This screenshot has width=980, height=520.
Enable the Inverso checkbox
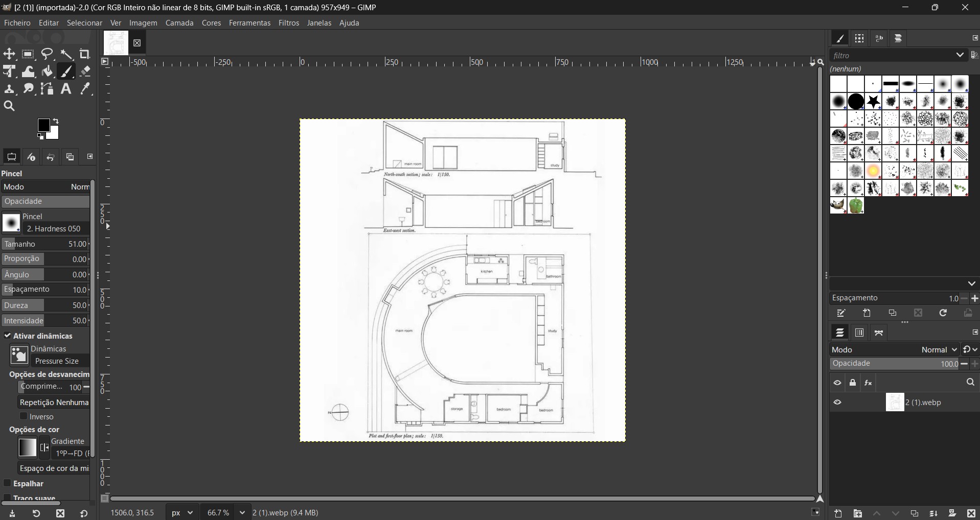click(x=24, y=416)
